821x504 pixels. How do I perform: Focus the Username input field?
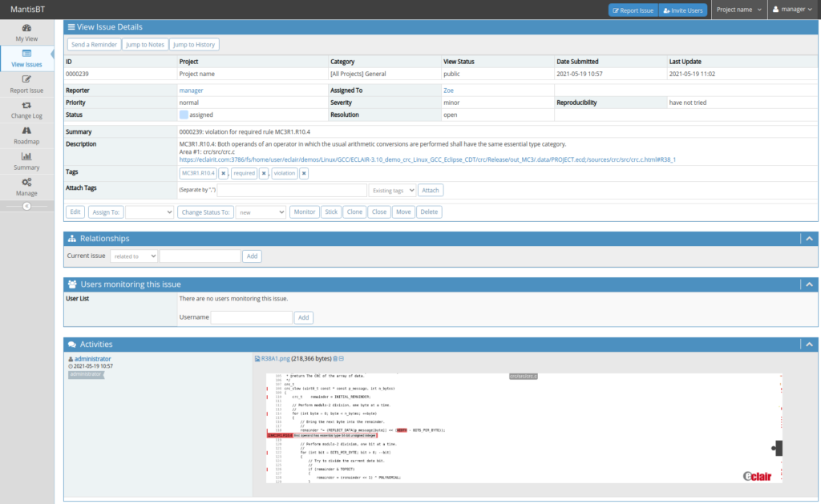click(251, 317)
